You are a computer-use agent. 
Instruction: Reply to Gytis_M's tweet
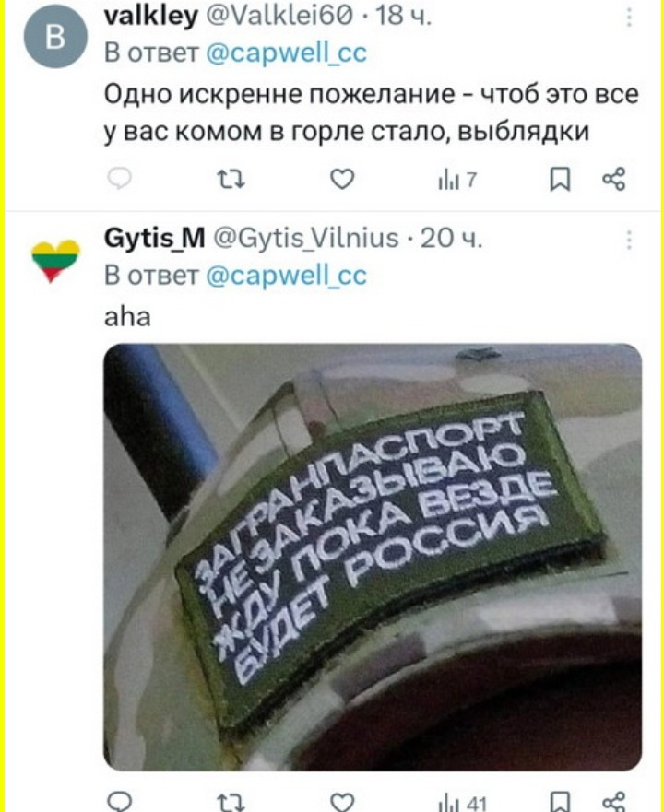coord(119,802)
